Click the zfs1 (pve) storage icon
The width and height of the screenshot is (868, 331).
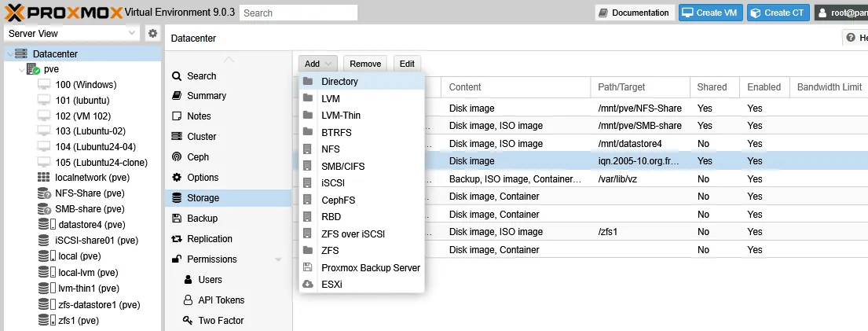pyautogui.click(x=46, y=320)
